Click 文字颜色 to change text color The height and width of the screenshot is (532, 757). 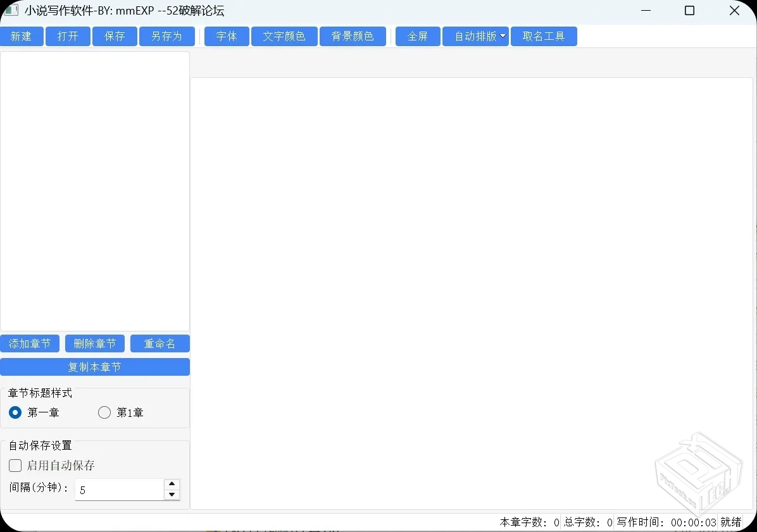(x=284, y=36)
